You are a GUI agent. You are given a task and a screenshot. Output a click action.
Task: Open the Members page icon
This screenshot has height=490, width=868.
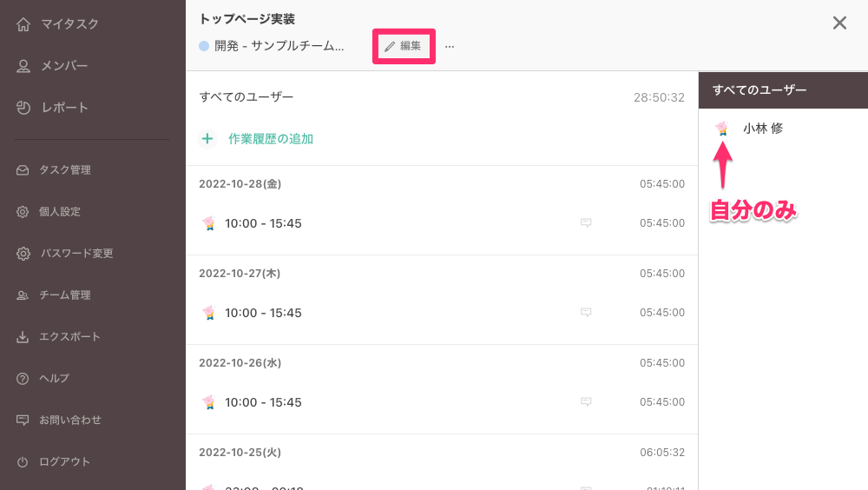pos(23,66)
